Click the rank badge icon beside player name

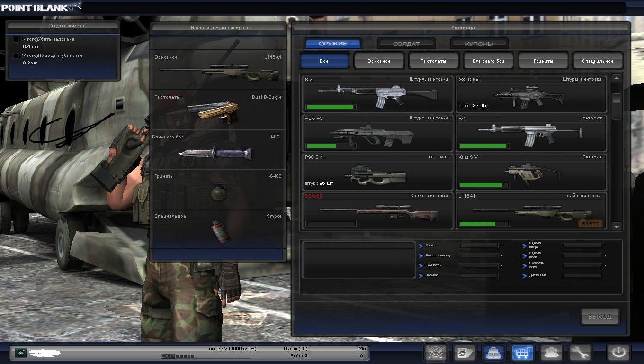pos(20,353)
